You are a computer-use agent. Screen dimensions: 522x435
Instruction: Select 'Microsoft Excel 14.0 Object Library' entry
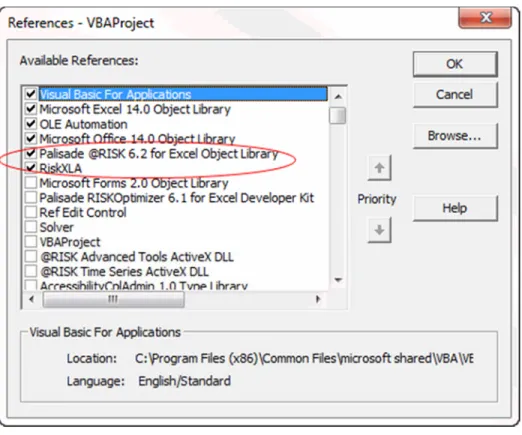pyautogui.click(x=135, y=109)
